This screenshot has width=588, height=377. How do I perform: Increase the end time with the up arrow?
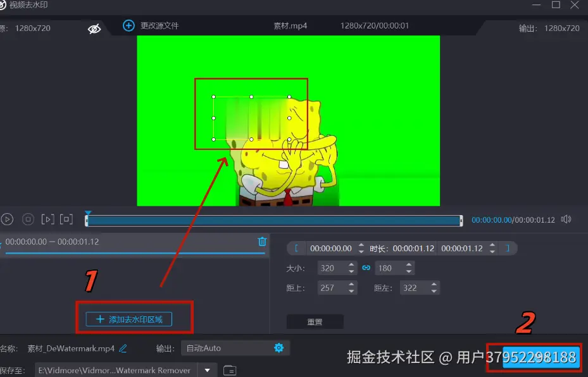point(492,245)
